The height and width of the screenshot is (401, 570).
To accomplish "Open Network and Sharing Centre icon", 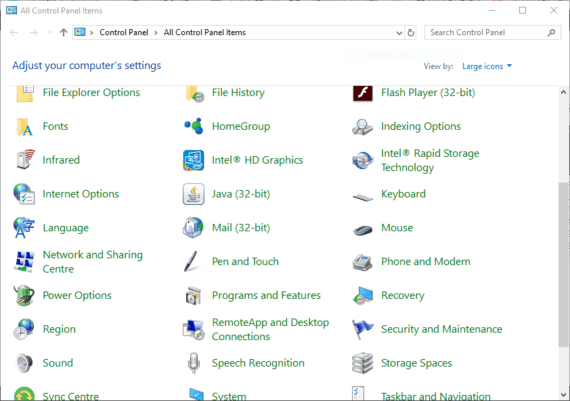I will 24,261.
